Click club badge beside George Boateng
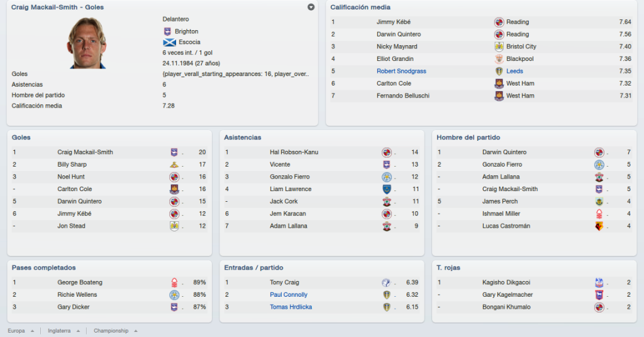 [x=174, y=282]
